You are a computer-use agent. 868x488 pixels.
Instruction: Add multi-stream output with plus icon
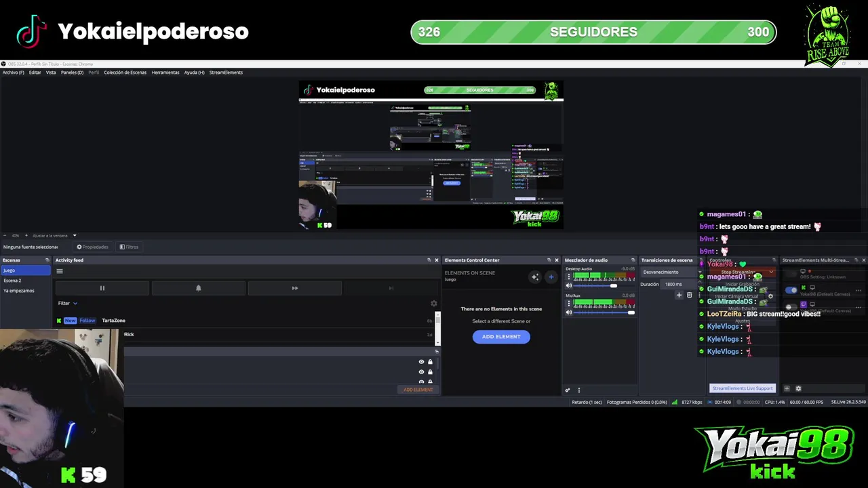click(x=787, y=388)
